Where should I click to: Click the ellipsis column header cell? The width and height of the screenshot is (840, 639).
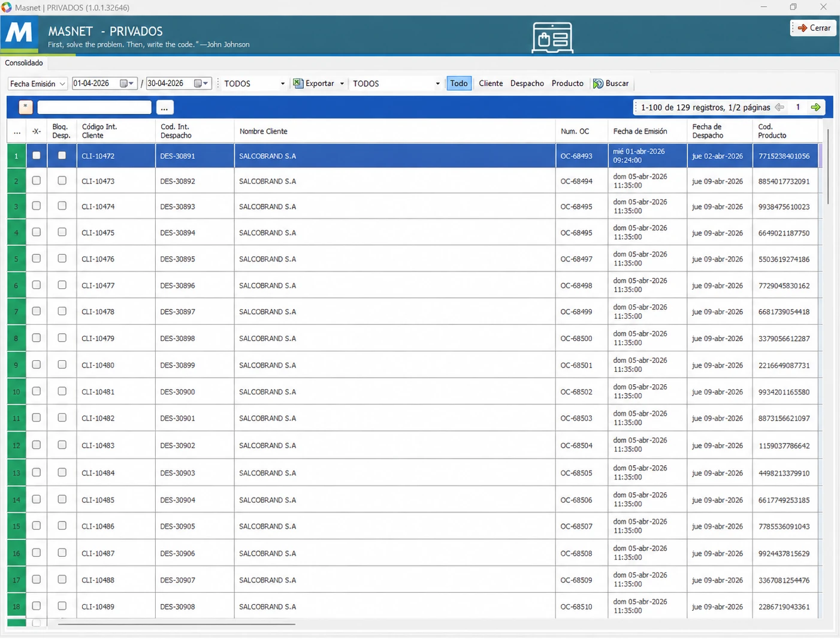pyautogui.click(x=17, y=131)
